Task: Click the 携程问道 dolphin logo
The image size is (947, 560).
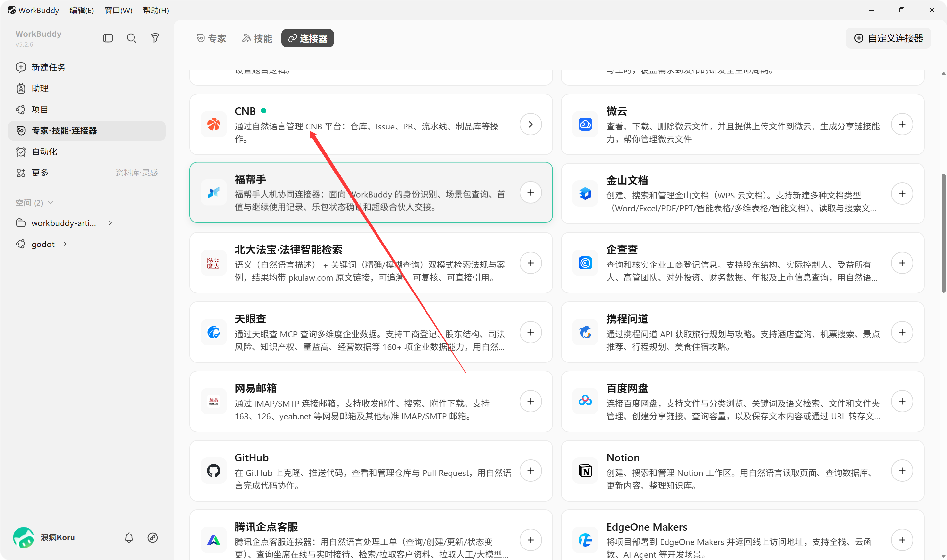Action: (x=585, y=332)
